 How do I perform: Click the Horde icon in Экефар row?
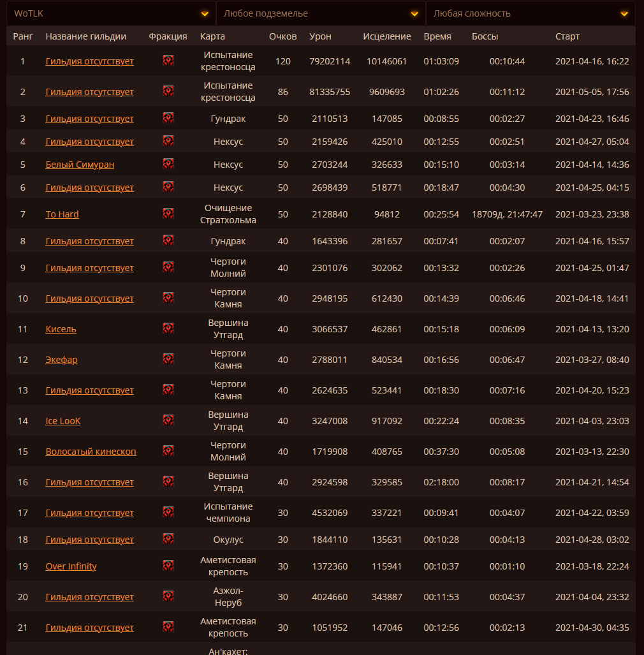(x=168, y=359)
